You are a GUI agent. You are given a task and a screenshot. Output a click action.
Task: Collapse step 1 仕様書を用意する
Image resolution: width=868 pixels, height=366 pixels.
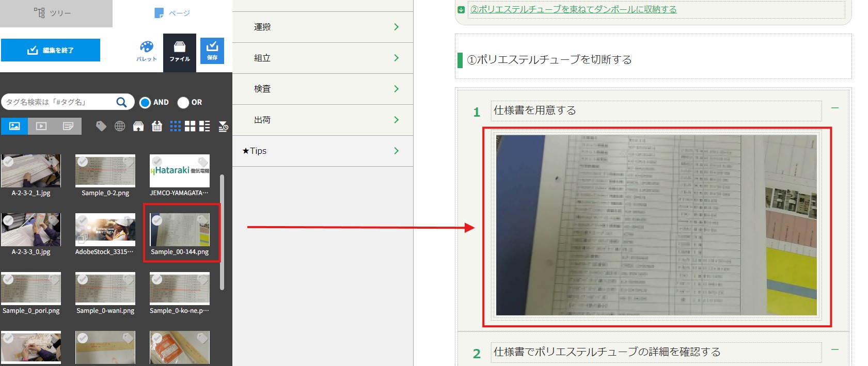tap(835, 108)
